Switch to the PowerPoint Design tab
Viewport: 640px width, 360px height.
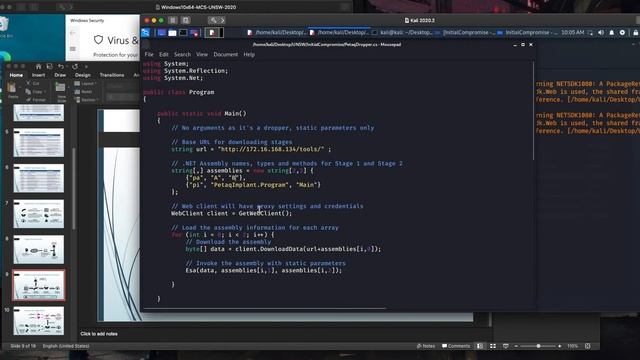(x=82, y=75)
